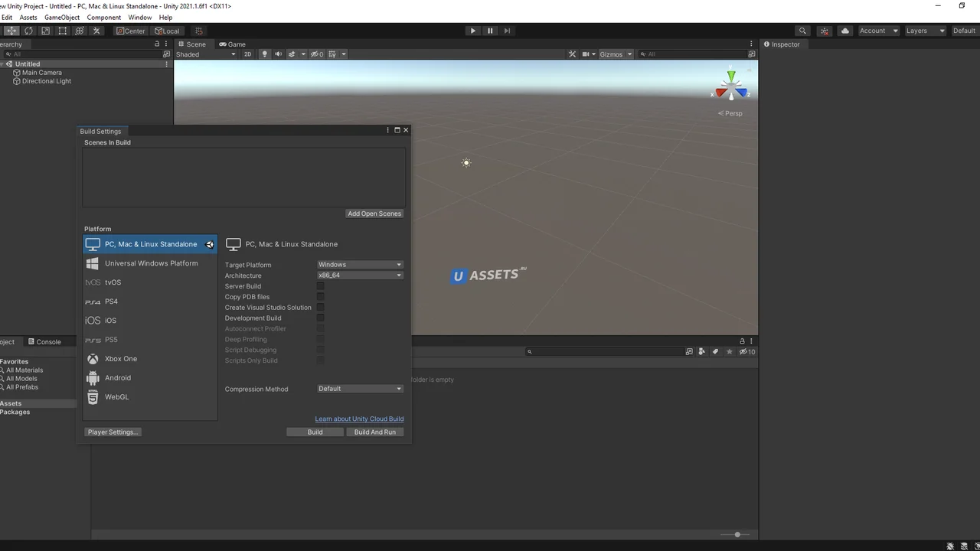Open the global search icon
This screenshot has width=980, height=551.
(x=802, y=31)
